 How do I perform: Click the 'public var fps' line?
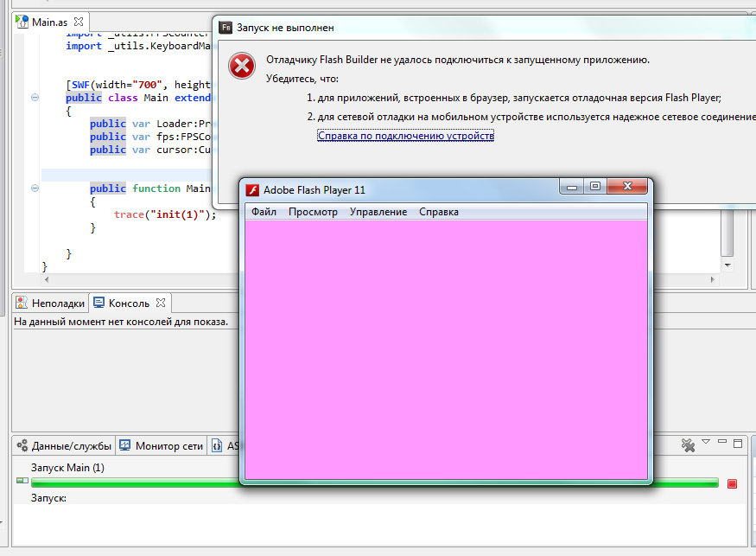[150, 137]
